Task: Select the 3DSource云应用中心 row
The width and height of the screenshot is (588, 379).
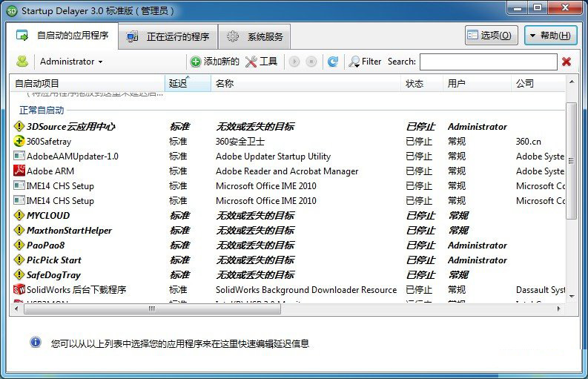Action: (288, 126)
